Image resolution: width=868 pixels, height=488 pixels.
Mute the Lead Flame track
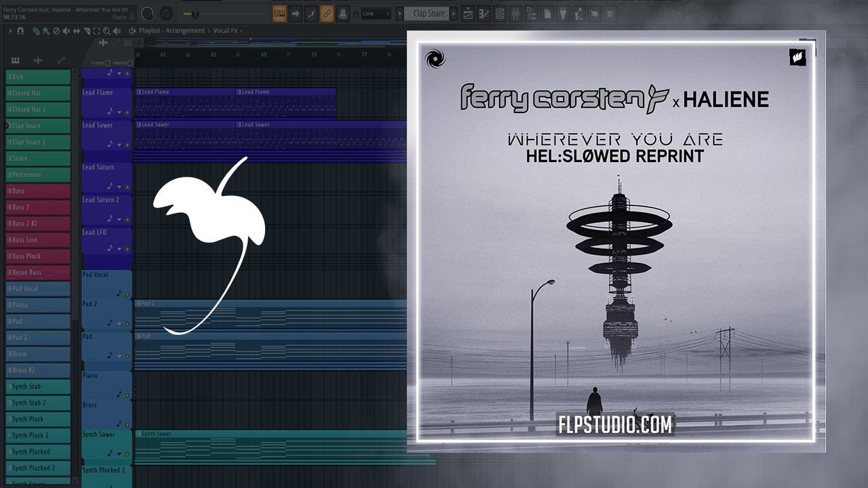pos(127,113)
